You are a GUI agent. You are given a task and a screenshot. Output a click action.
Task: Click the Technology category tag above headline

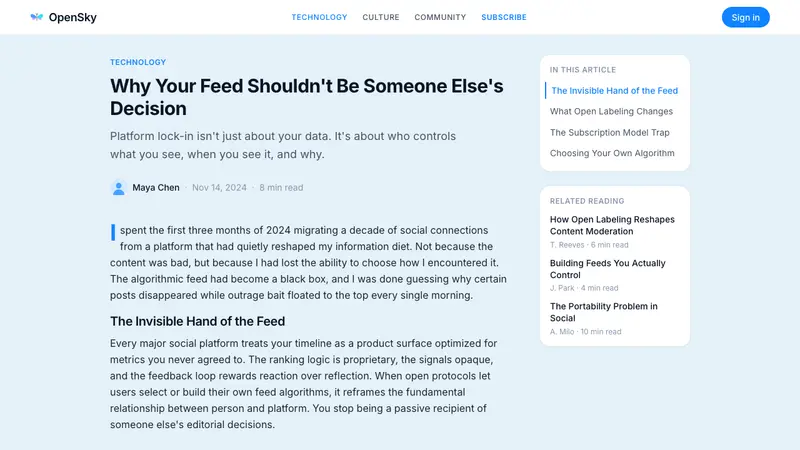tap(138, 62)
